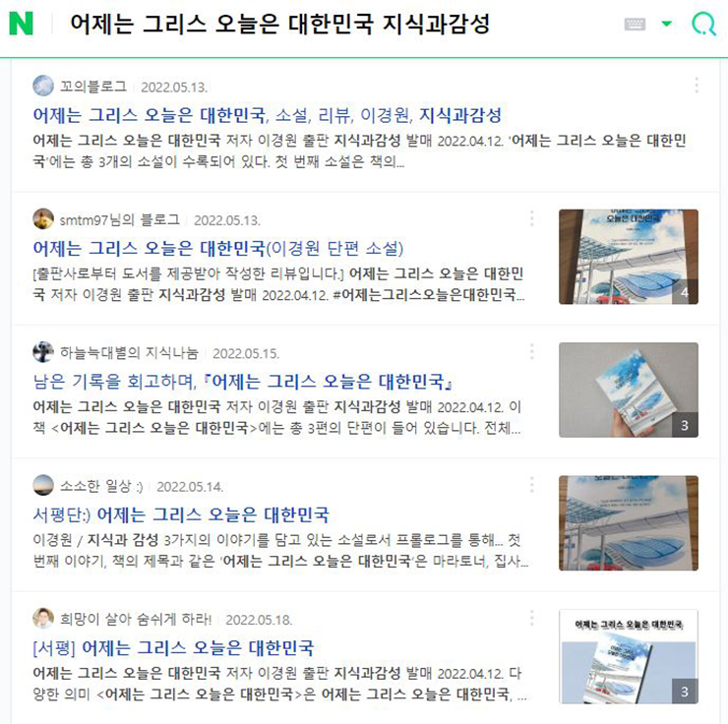This screenshot has height=724, width=728.
Task: Open the 희망이 살아 숨쉬게 하라 thumbnail
Action: [629, 656]
